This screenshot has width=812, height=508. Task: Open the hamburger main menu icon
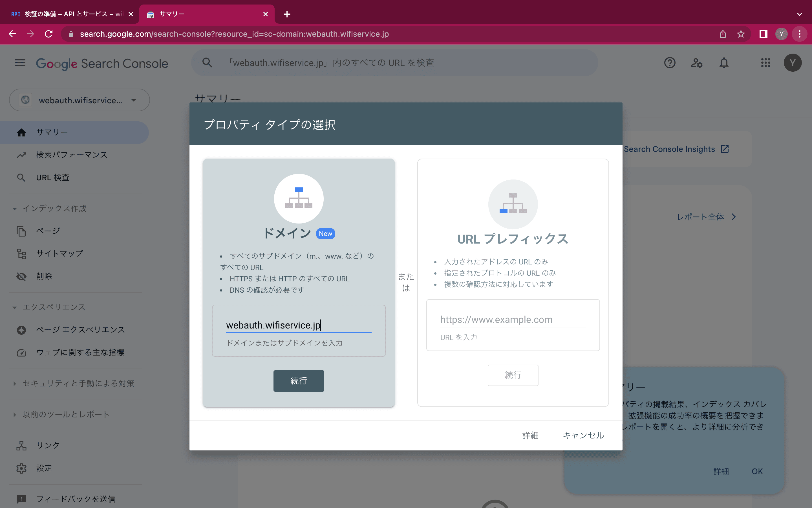pyautogui.click(x=20, y=63)
